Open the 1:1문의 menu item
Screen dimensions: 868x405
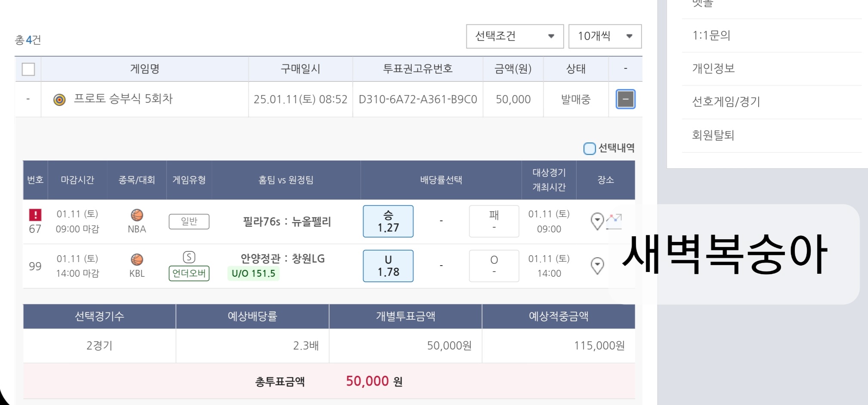(x=711, y=35)
